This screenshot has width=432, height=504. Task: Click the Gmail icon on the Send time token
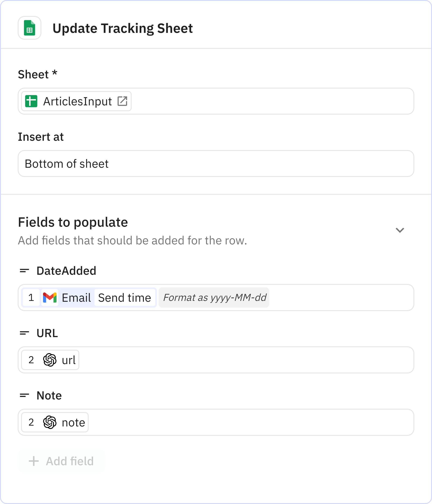tap(50, 297)
